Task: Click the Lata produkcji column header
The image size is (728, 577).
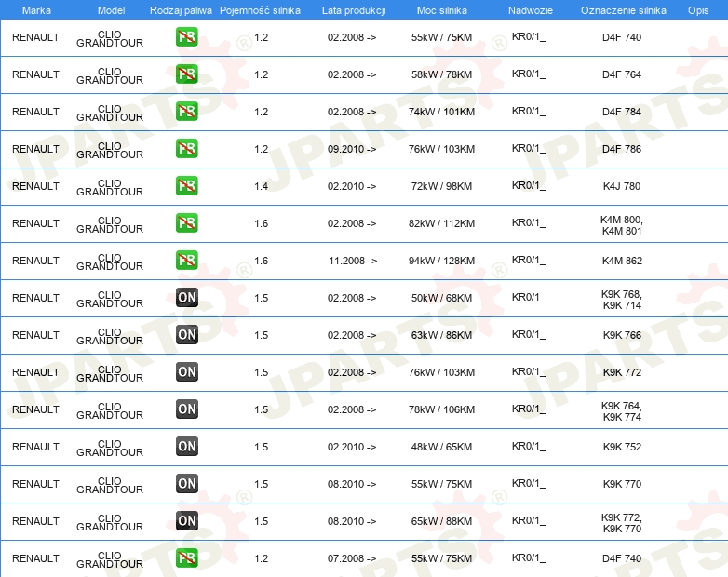Action: (354, 10)
